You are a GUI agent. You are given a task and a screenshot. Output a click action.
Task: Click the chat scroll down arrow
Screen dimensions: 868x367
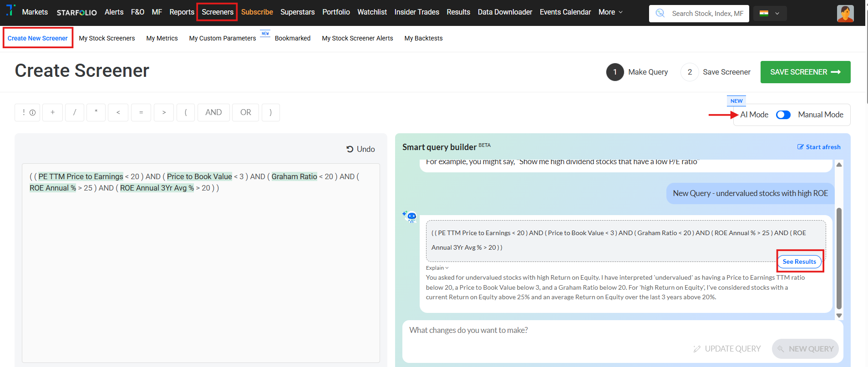click(x=839, y=316)
